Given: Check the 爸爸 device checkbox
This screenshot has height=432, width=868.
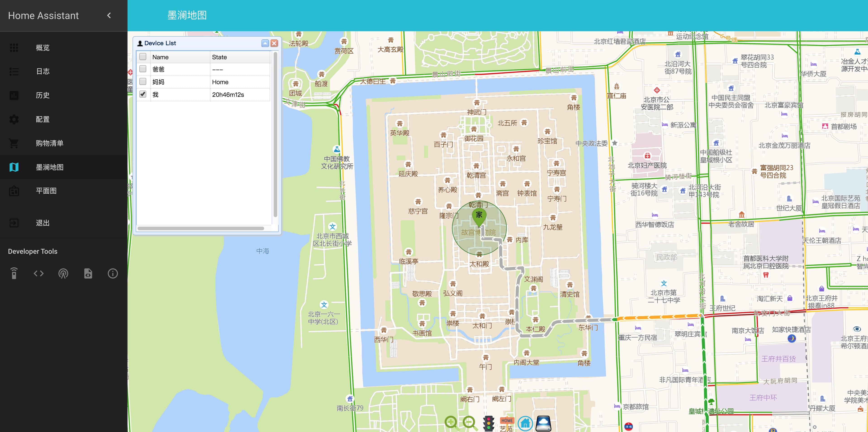Looking at the screenshot, I should [143, 69].
